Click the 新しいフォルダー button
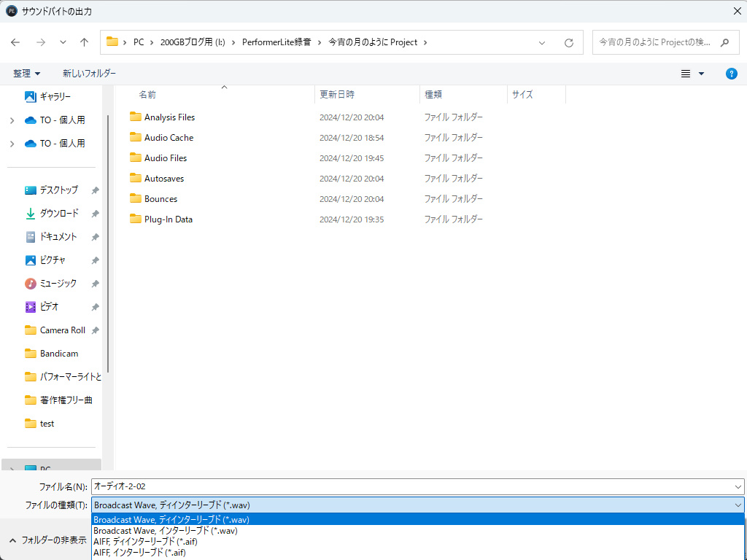The width and height of the screenshot is (747, 560). (89, 74)
